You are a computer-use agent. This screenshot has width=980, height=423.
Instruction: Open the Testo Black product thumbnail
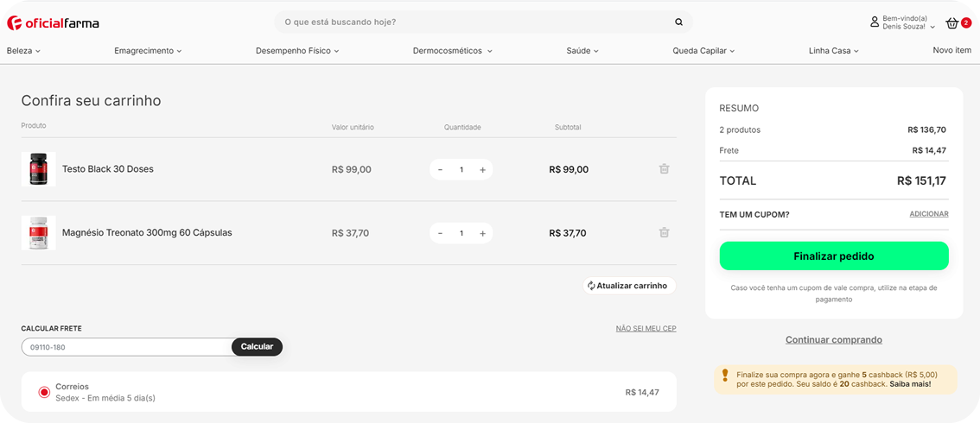[38, 169]
